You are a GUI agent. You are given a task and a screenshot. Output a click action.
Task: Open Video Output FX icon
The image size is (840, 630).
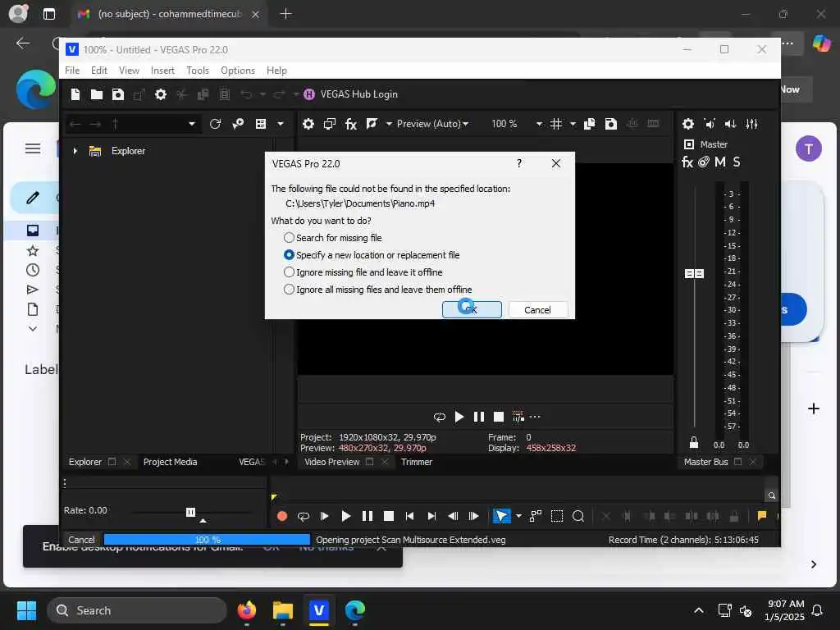tap(351, 124)
